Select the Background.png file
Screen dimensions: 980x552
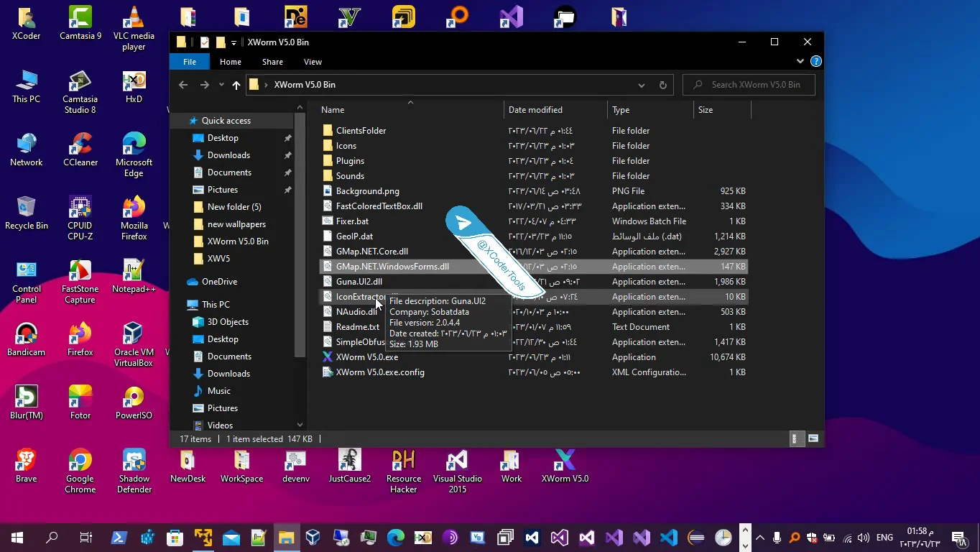[x=367, y=191]
